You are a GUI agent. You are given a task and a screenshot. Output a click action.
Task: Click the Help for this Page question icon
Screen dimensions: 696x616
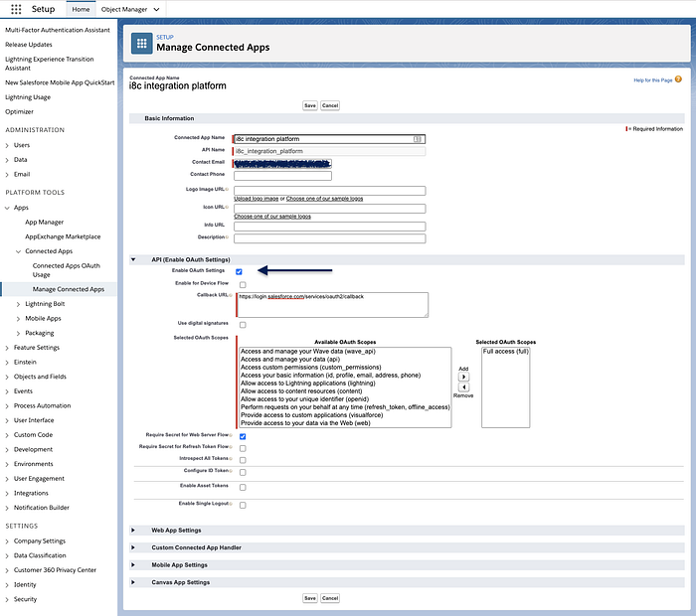[x=678, y=79]
